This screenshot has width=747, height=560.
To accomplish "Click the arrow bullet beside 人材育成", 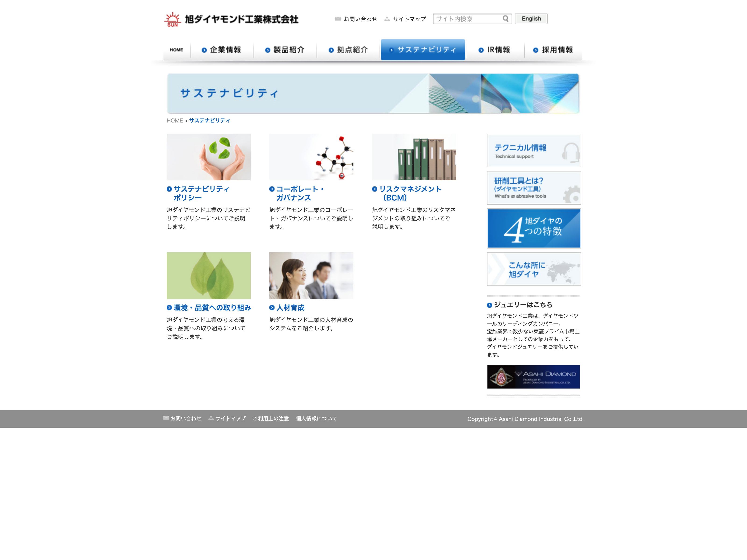I will pyautogui.click(x=272, y=308).
